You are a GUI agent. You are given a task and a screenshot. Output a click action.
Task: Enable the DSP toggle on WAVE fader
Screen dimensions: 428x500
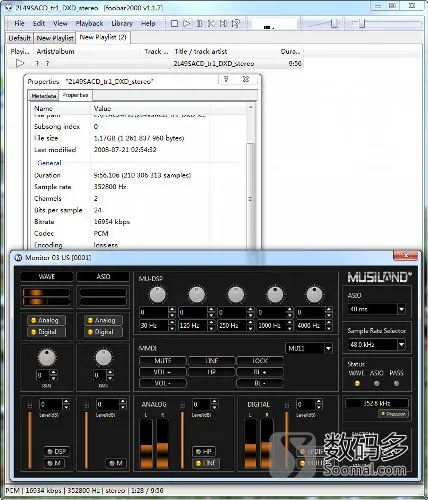[57, 451]
